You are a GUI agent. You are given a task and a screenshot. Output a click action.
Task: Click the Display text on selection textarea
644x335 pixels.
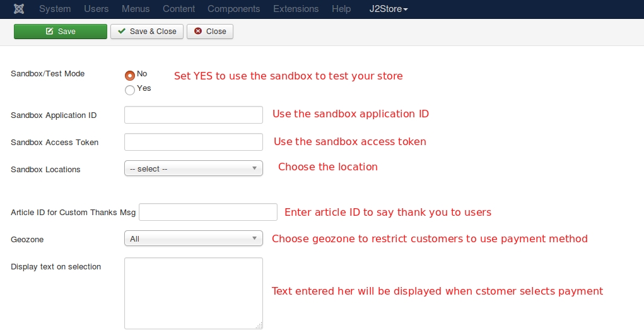click(194, 293)
